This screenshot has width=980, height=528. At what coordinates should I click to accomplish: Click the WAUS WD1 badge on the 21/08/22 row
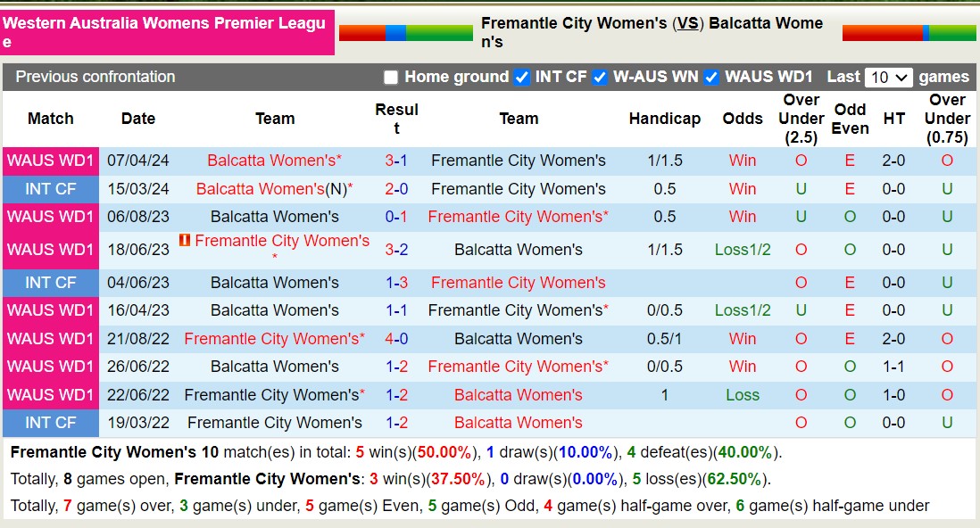click(51, 339)
